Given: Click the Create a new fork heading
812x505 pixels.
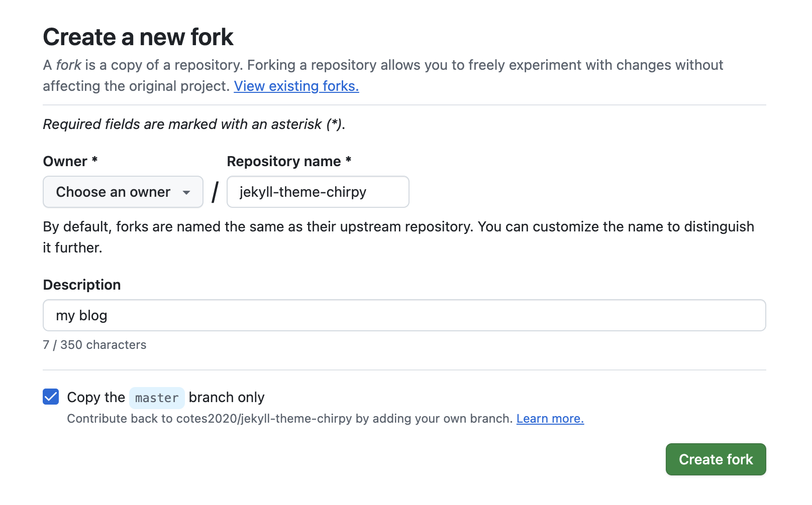Looking at the screenshot, I should coord(138,37).
